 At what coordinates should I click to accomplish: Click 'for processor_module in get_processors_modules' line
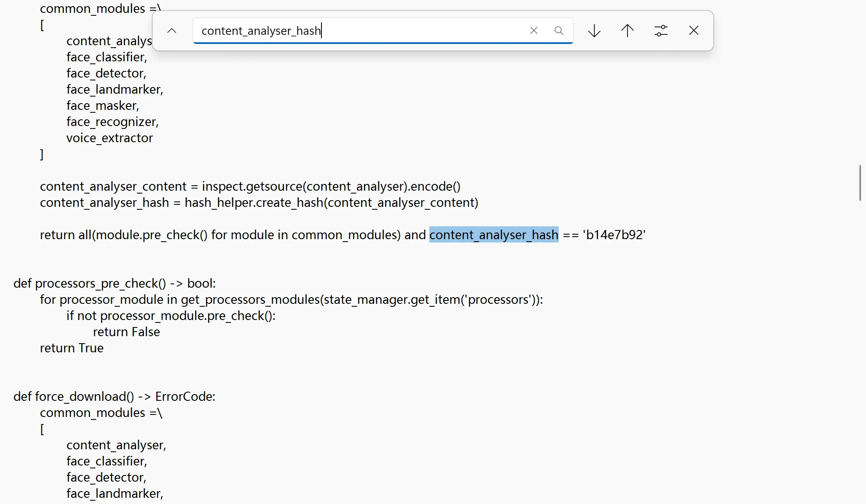tap(292, 300)
